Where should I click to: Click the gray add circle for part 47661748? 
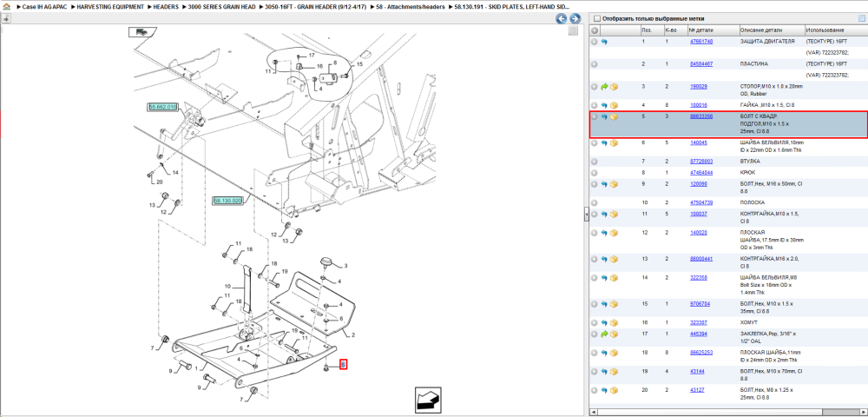click(594, 42)
